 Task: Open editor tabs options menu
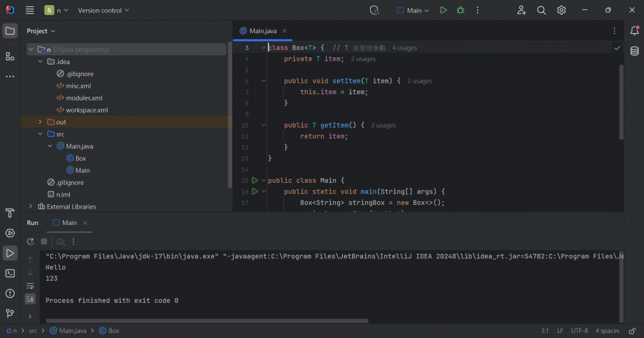pyautogui.click(x=614, y=31)
